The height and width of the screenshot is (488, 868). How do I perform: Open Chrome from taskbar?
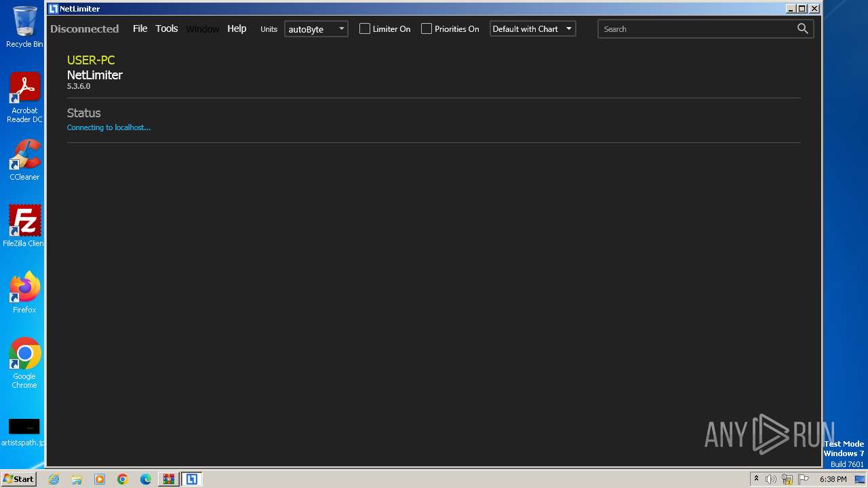(123, 479)
